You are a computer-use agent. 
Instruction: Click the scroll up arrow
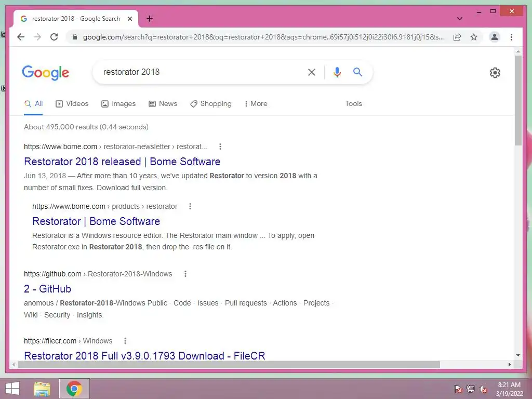(x=518, y=52)
